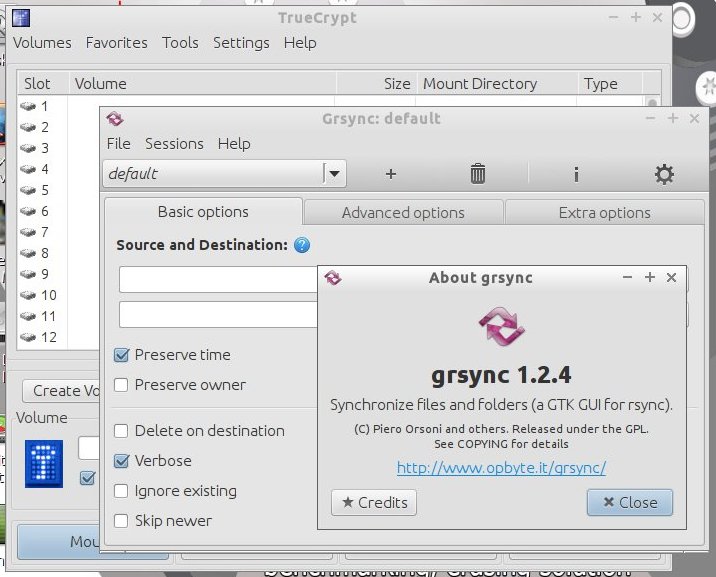Switch to the Advanced options tab
The image size is (716, 577).
click(x=403, y=213)
